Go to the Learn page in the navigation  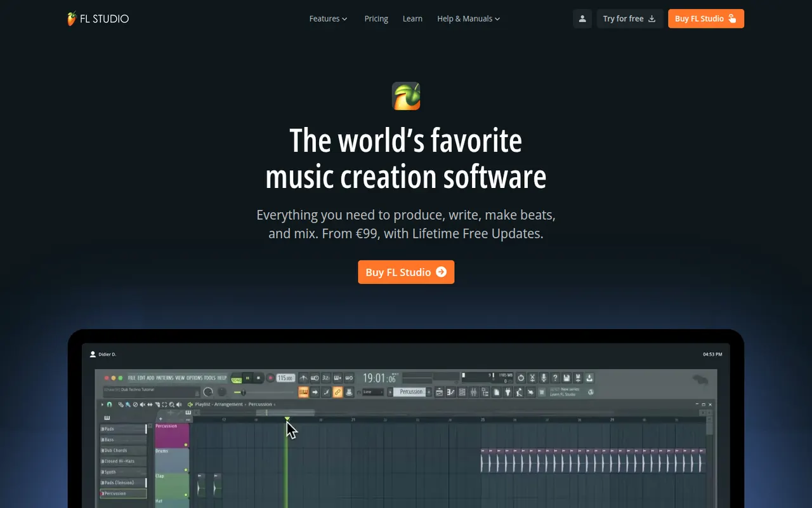click(412, 18)
